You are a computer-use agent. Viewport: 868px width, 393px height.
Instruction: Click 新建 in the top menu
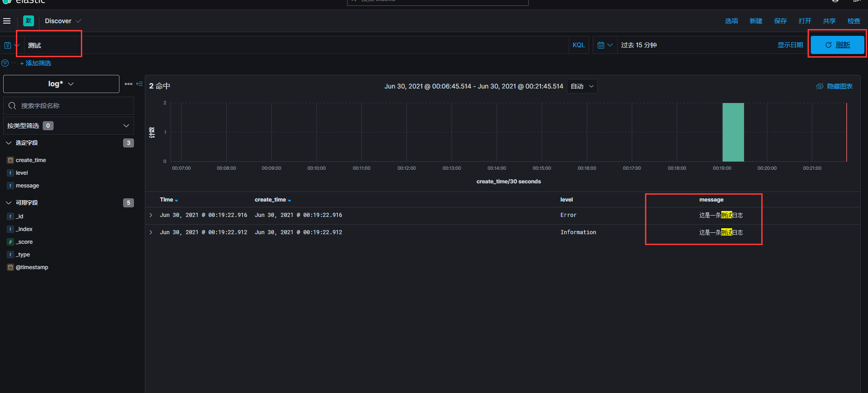tap(756, 21)
